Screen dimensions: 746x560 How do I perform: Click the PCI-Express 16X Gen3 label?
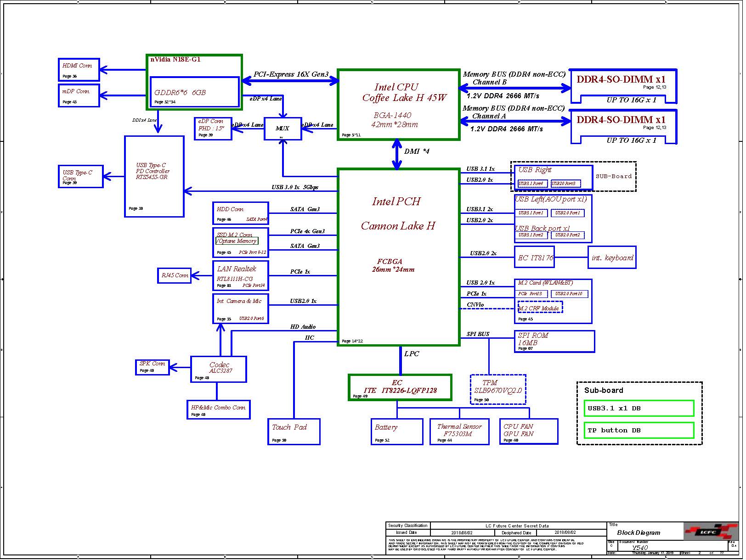point(291,74)
